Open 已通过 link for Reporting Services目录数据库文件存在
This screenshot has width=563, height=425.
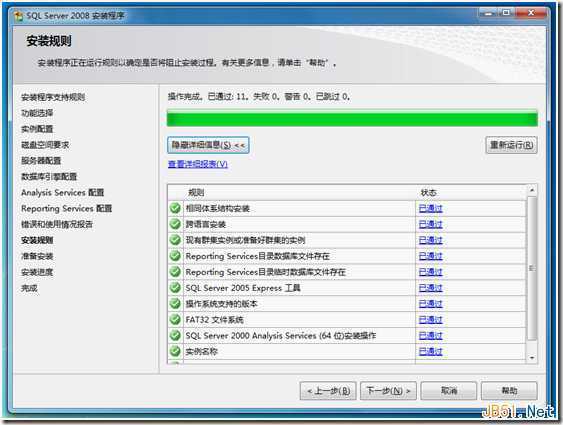pyautogui.click(x=431, y=256)
